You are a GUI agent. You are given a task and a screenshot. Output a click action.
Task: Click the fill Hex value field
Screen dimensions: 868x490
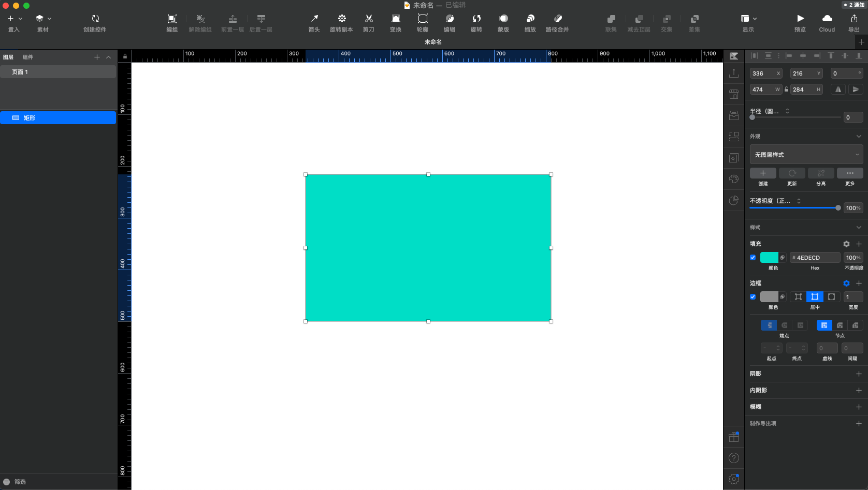coord(815,258)
